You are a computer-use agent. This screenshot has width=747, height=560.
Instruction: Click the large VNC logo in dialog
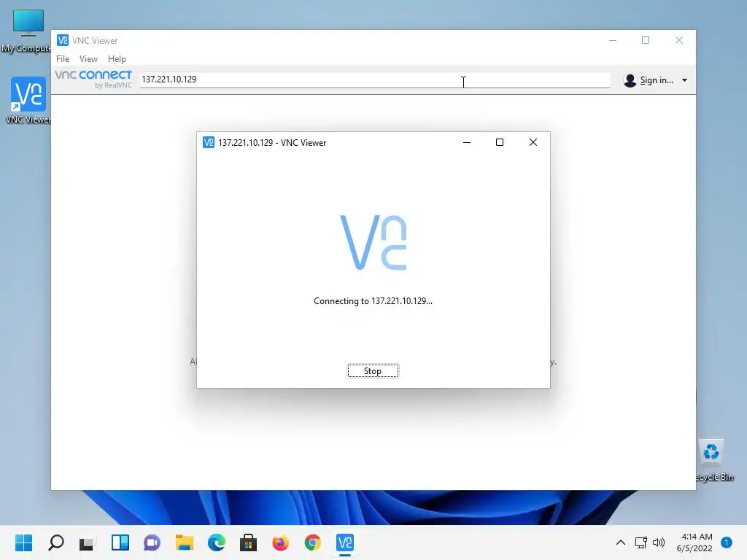(x=373, y=242)
